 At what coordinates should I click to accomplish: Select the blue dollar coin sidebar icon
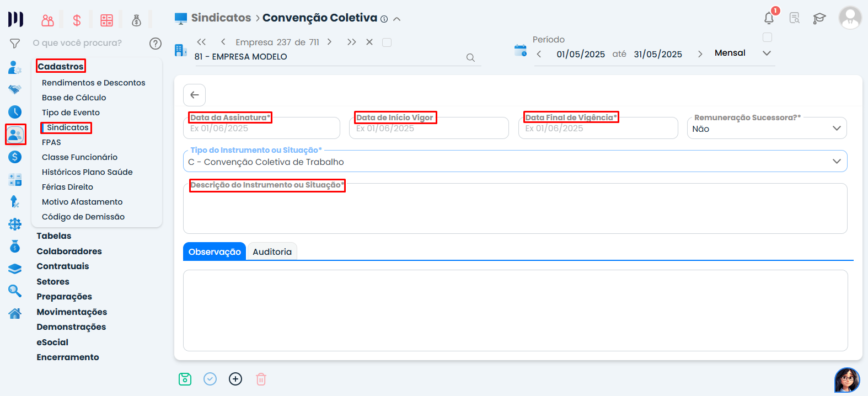[x=15, y=157]
